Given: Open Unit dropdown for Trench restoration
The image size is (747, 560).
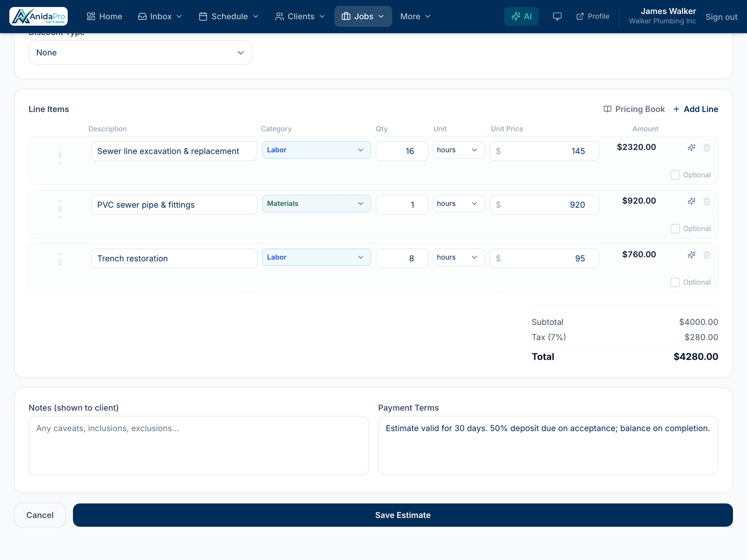Looking at the screenshot, I should (x=459, y=257).
